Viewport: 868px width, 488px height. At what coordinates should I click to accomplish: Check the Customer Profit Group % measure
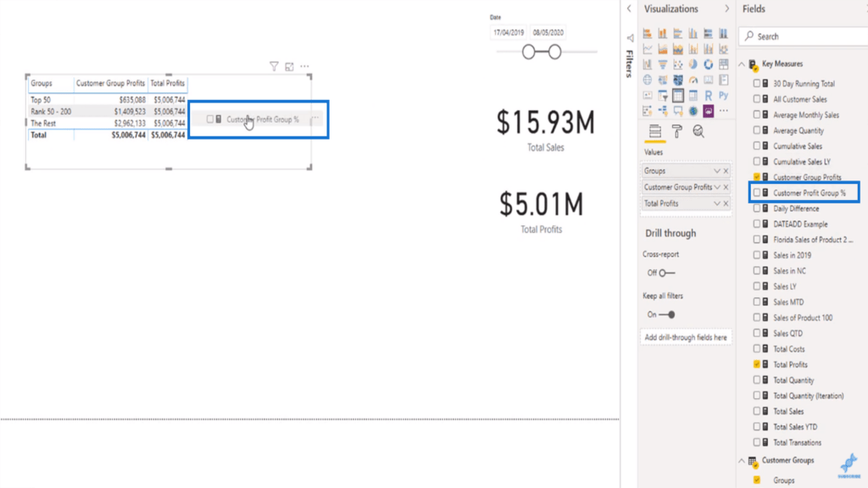pyautogui.click(x=757, y=193)
